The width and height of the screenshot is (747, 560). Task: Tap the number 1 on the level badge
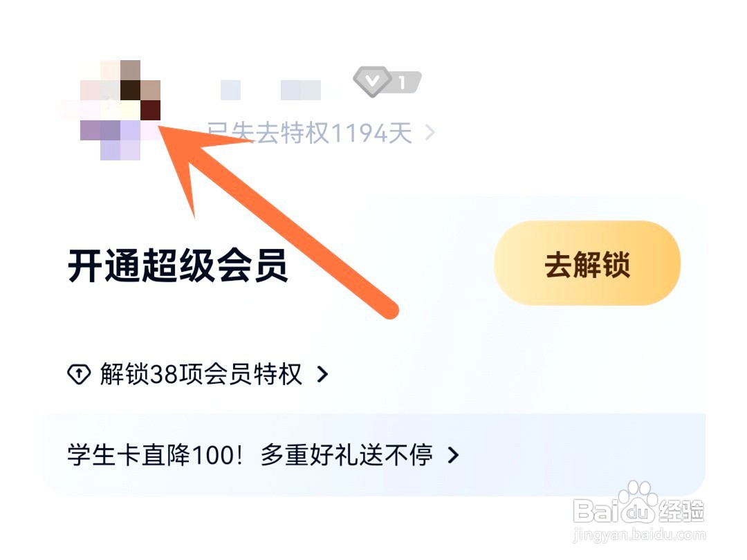(403, 83)
